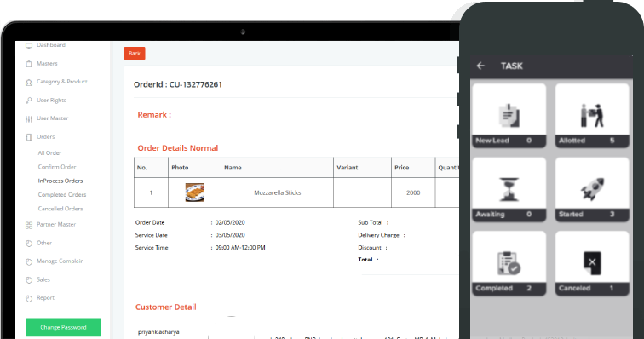This screenshot has height=339, width=644.
Task: Tap the Canceled count label
Action: click(x=592, y=289)
